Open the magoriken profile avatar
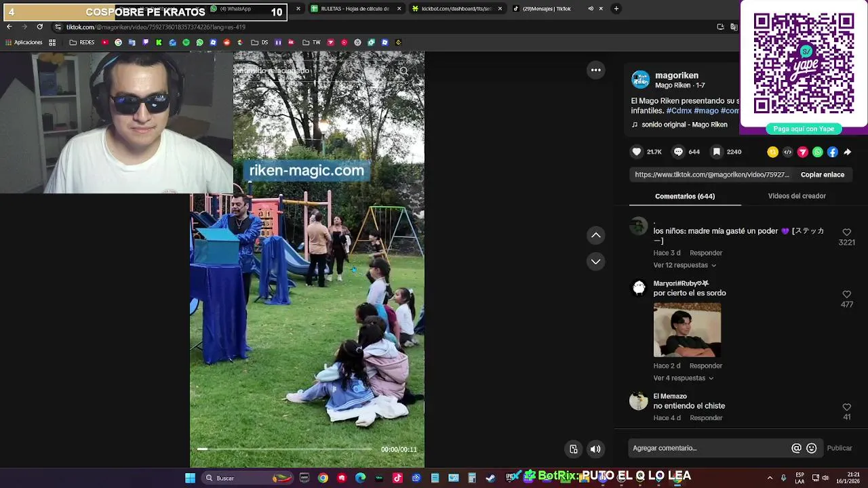 [640, 79]
